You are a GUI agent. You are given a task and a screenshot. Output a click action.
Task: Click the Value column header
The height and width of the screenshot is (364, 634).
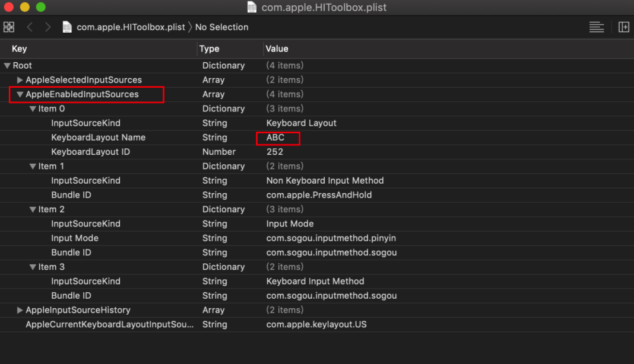277,49
